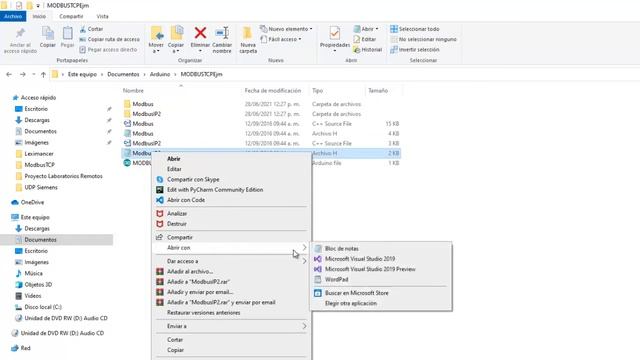The width and height of the screenshot is (640, 360).
Task: Open the recent locations dropdown arrow
Action: click(33, 74)
